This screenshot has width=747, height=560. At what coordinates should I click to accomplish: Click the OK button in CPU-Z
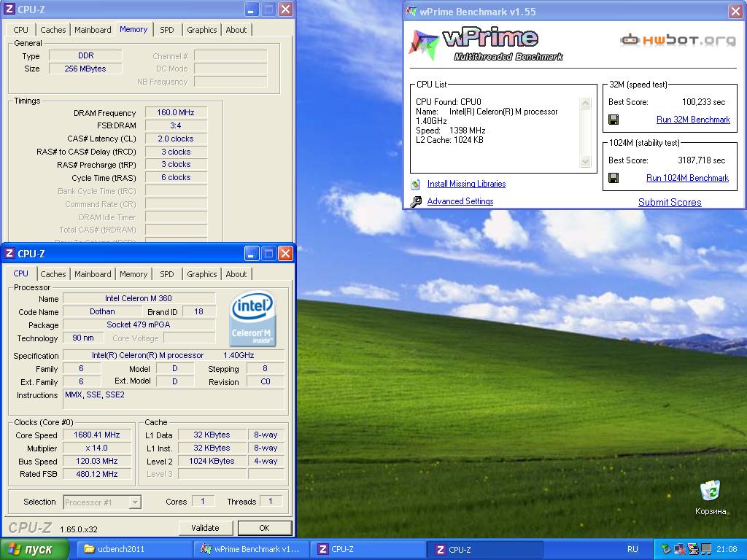point(264,528)
